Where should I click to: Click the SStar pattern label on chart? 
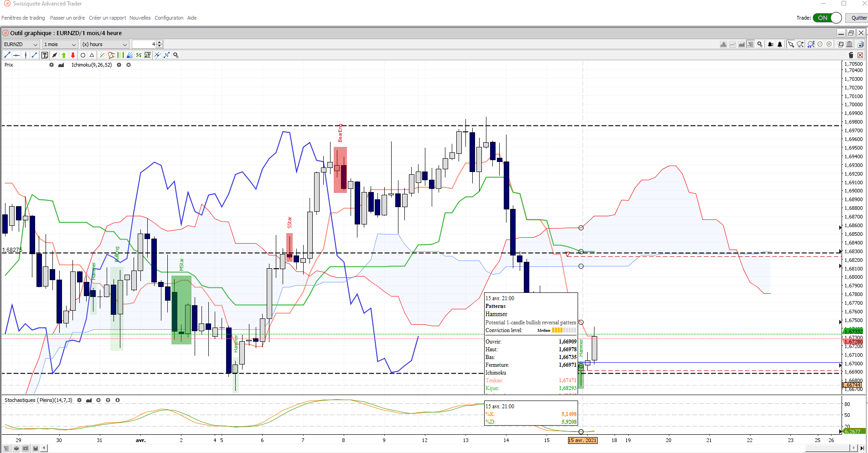coord(289,223)
